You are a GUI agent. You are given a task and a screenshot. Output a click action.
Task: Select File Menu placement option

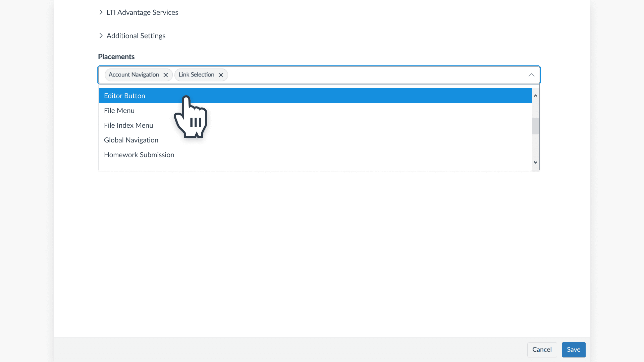point(119,110)
